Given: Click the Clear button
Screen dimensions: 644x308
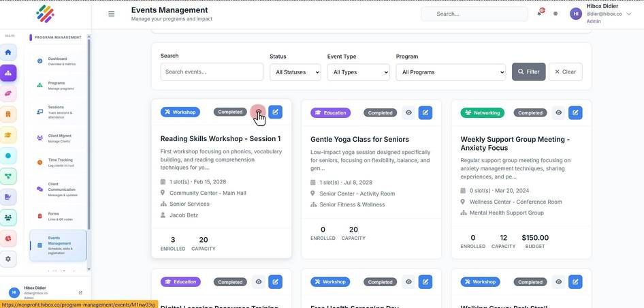Looking at the screenshot, I should [x=566, y=72].
